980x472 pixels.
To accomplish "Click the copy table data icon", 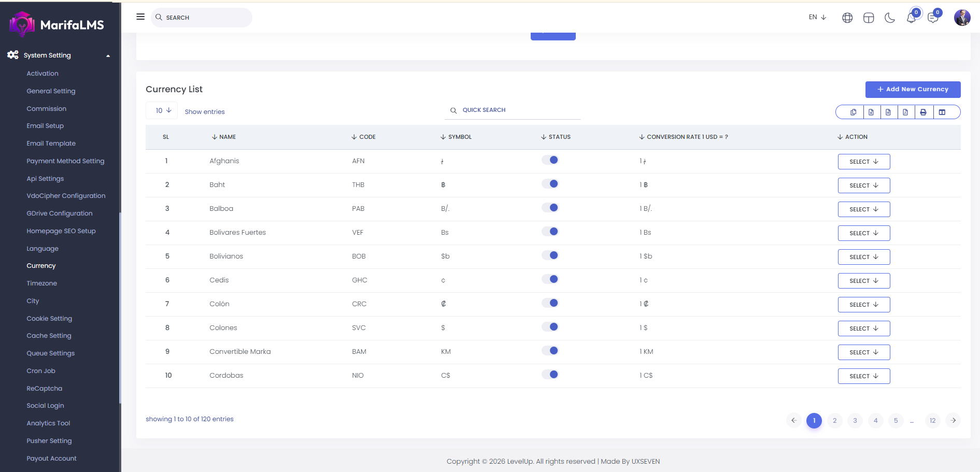I will [853, 112].
